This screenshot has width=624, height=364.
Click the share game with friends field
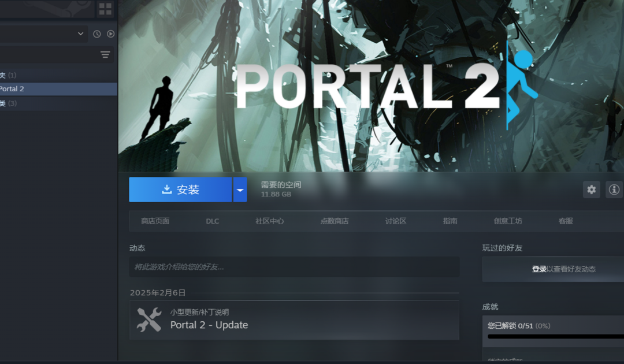point(294,267)
